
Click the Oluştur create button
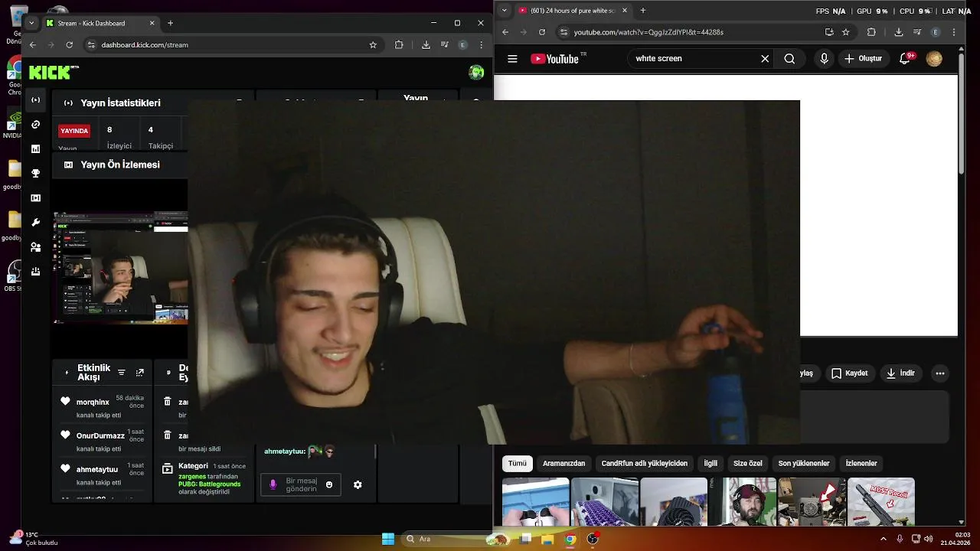[863, 59]
